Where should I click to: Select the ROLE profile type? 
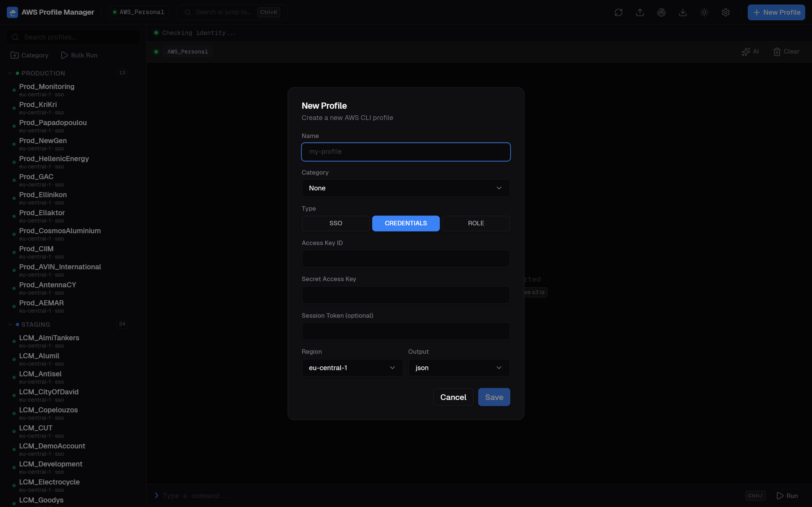click(475, 223)
